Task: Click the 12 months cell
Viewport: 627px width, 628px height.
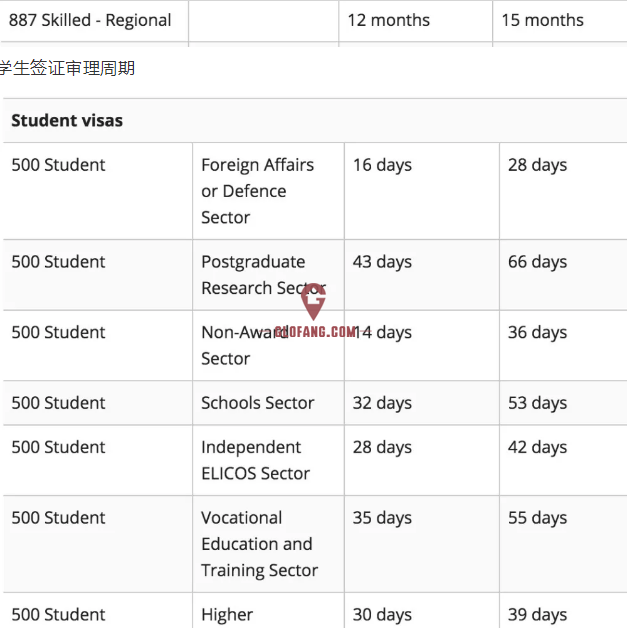Action: pos(416,20)
